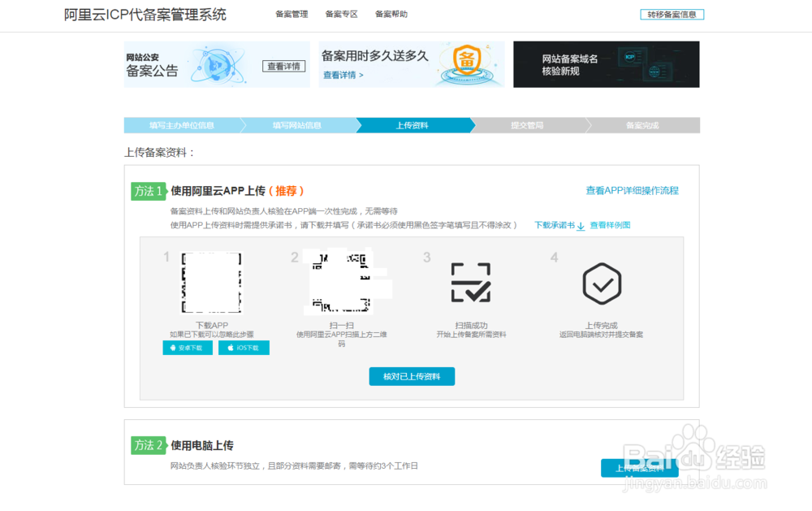Click 查看详情 on the 备案公告 banner

[283, 66]
